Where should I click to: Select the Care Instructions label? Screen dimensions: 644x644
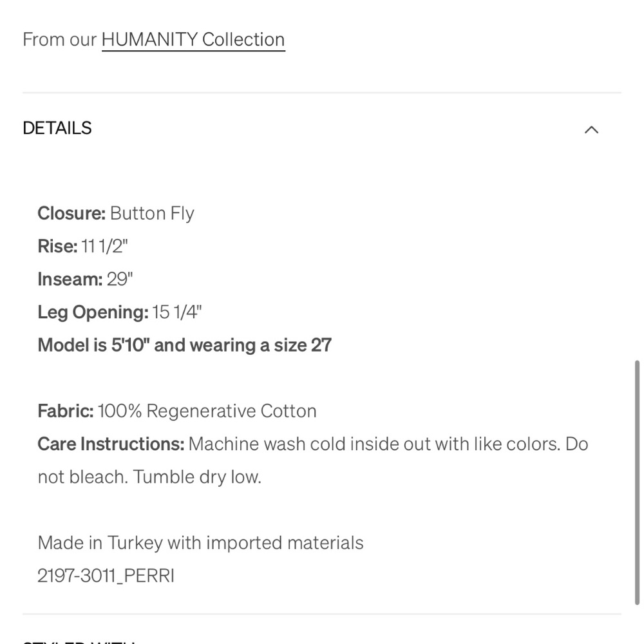(111, 444)
